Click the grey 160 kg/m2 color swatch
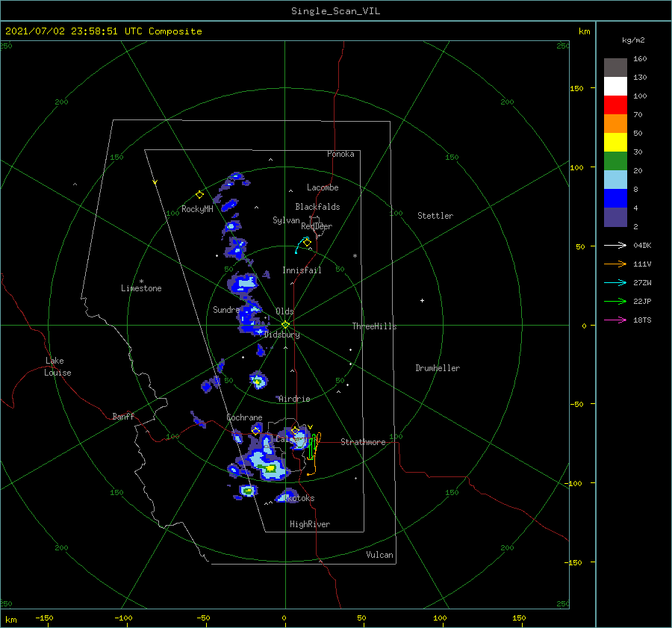This screenshot has height=628, width=672. click(615, 68)
